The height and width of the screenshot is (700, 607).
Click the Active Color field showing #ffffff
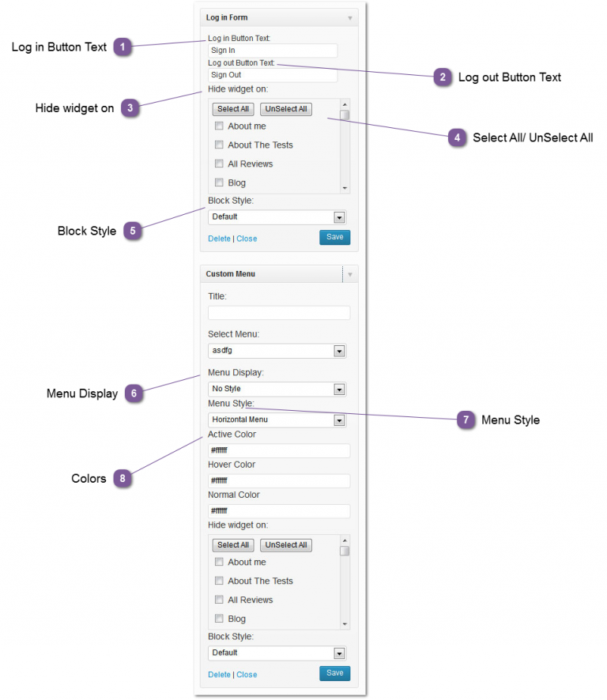(278, 450)
